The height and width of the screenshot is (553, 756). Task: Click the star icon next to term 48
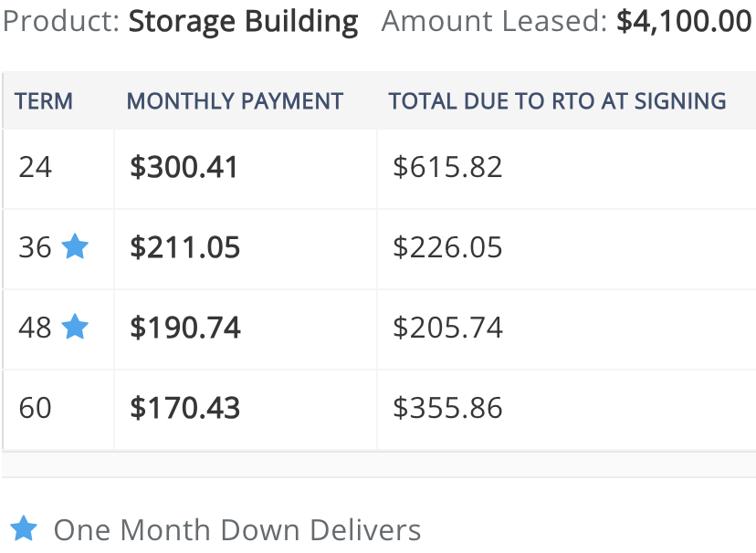click(x=75, y=327)
